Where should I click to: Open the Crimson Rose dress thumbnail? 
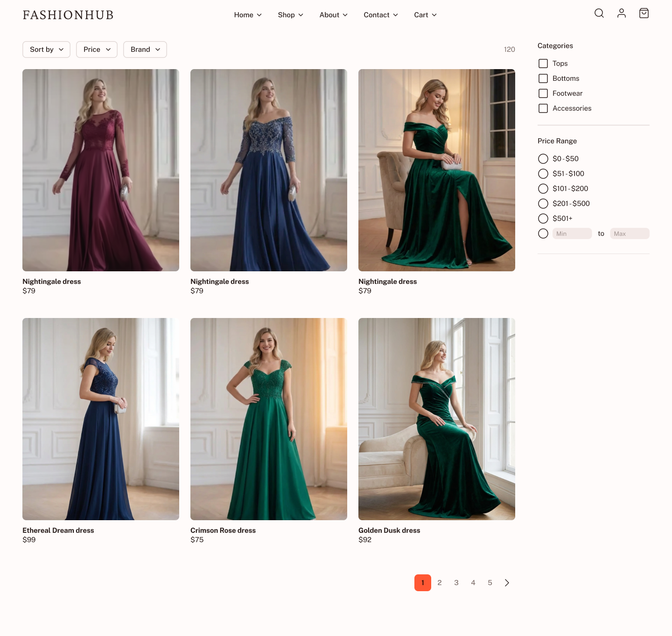pyautogui.click(x=268, y=419)
